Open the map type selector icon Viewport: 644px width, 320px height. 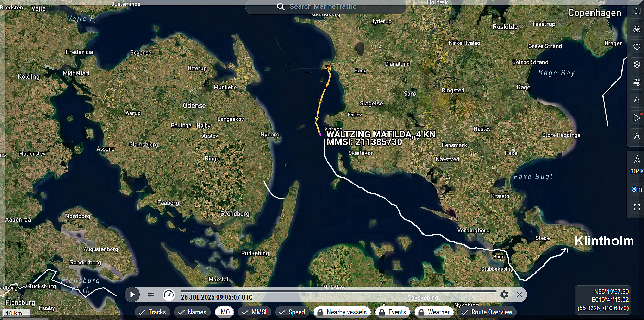637,12
